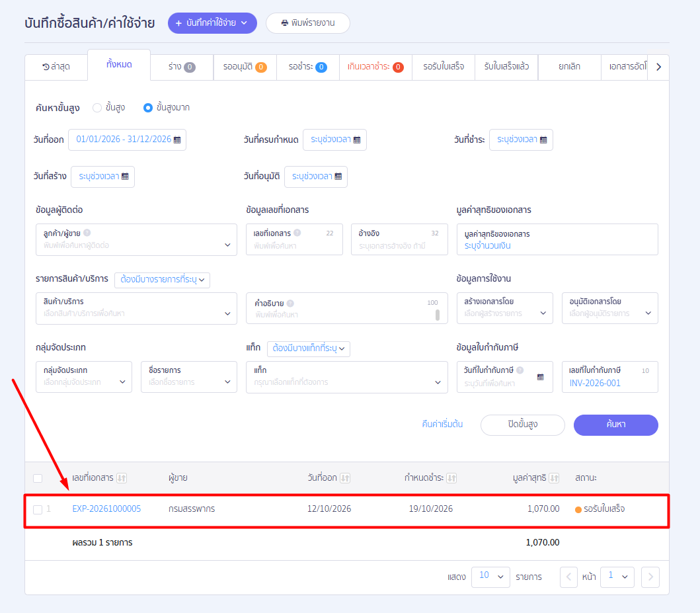Click help icon next to คำอธิบาย
Image resolution: width=700 pixels, height=613 pixels.
click(x=290, y=303)
